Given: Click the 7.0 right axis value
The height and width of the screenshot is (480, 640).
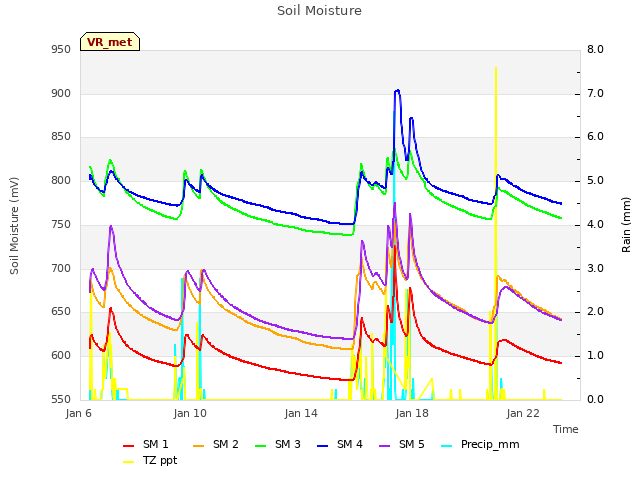Looking at the screenshot, I should tap(595, 93).
